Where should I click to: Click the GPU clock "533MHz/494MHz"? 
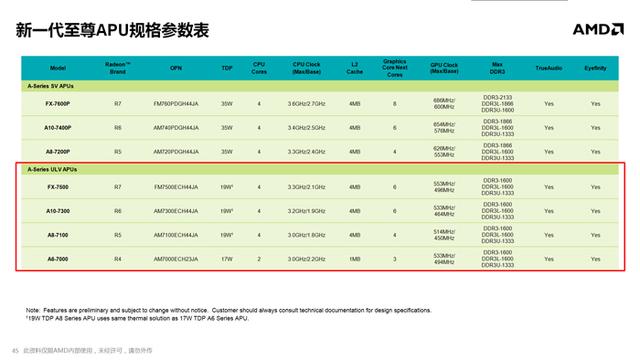(x=444, y=259)
